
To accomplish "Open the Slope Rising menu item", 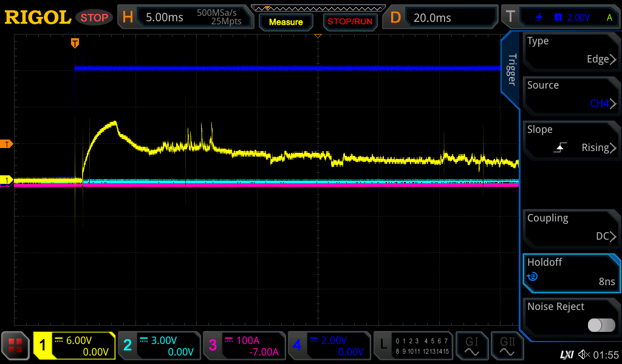I will [571, 140].
